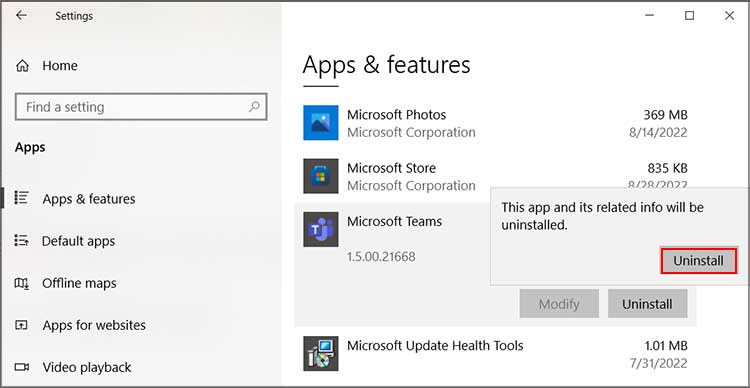Viewport: 750px width, 388px height.
Task: Click the Uninstall button beside Modify
Action: [647, 303]
